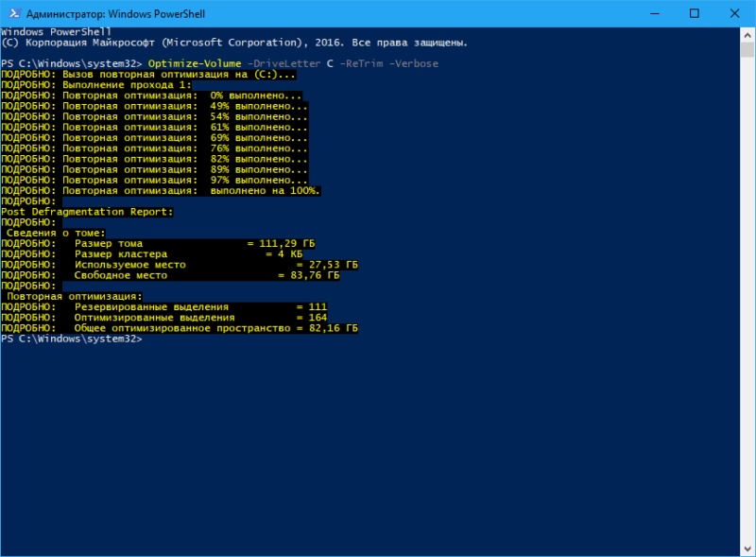Click the line showing 97% выполнено
The width and height of the screenshot is (756, 557).
click(154, 181)
